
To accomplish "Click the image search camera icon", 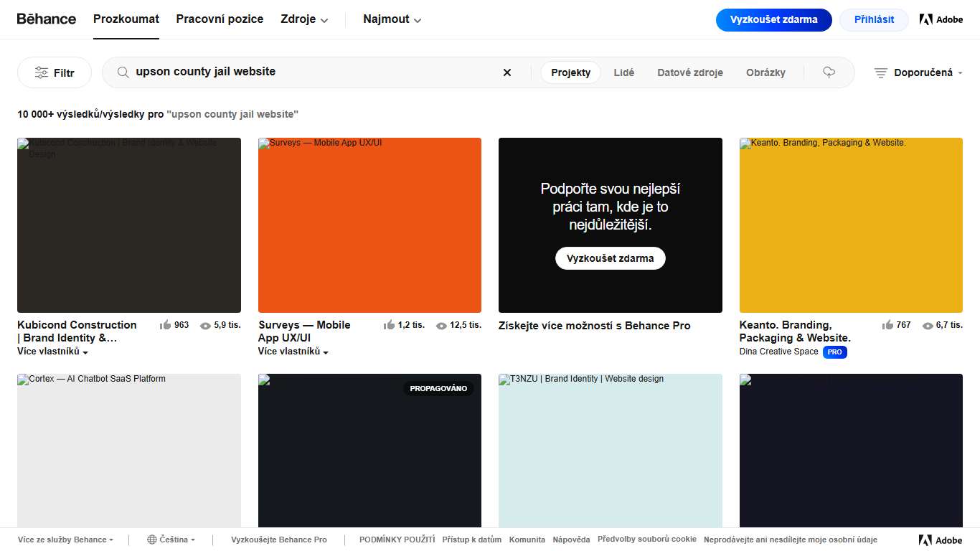I will (829, 72).
